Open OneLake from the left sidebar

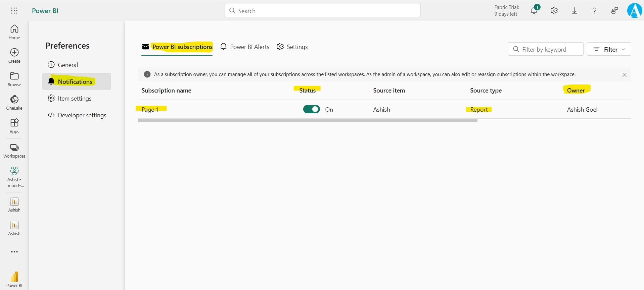(14, 102)
